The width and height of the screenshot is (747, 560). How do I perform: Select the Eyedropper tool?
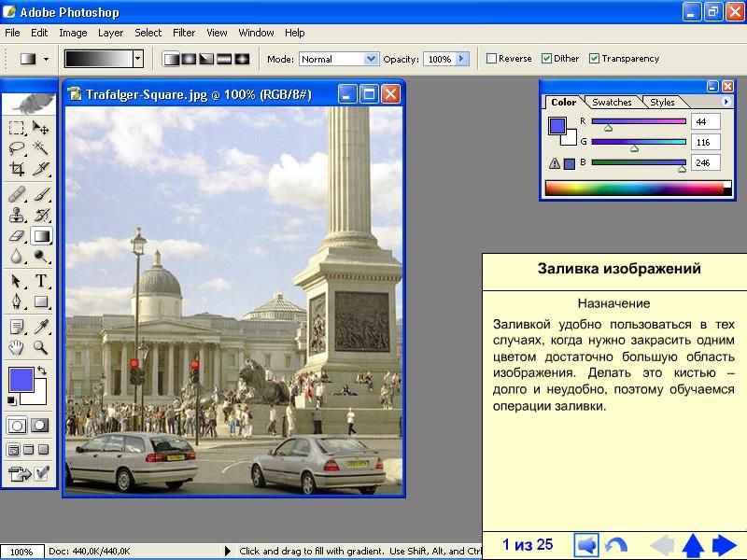coord(41,327)
